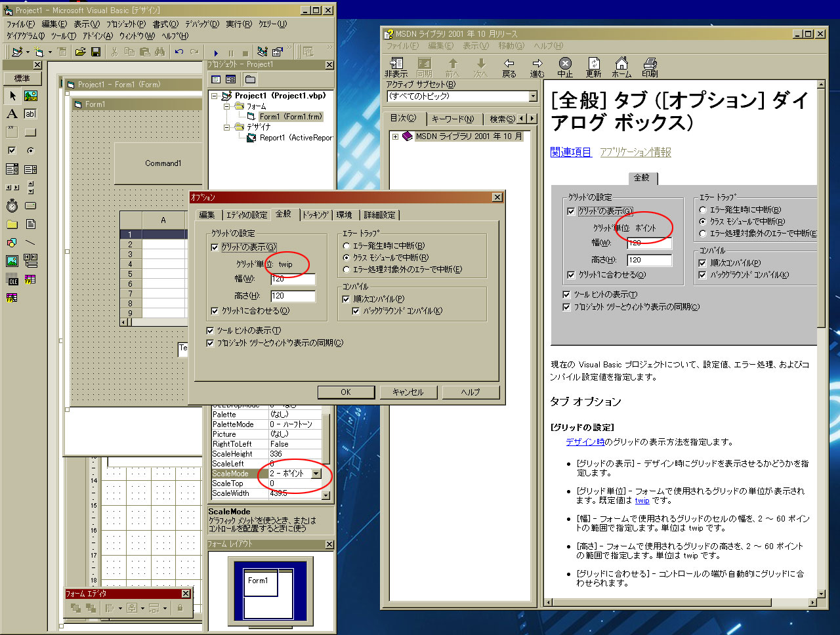Screen dimensions: 840x635
Task: Open Add Project dropdown arrow in VB toolbar
Action: [27, 52]
